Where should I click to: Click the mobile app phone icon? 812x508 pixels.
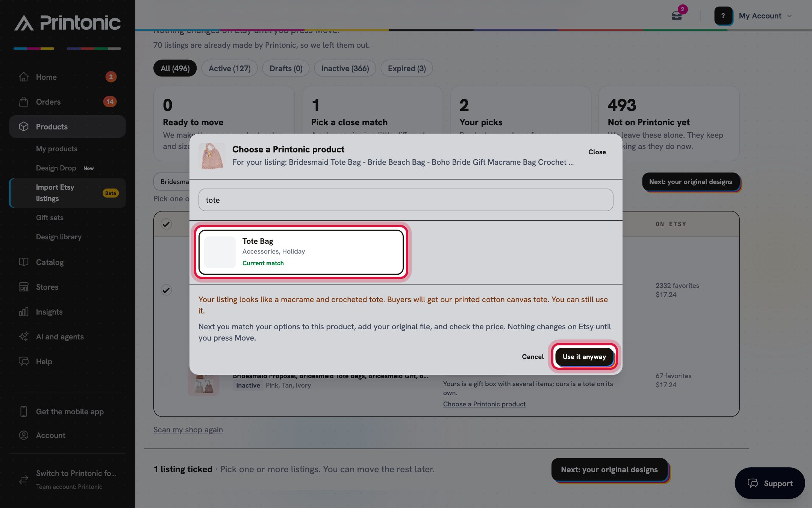(x=24, y=411)
